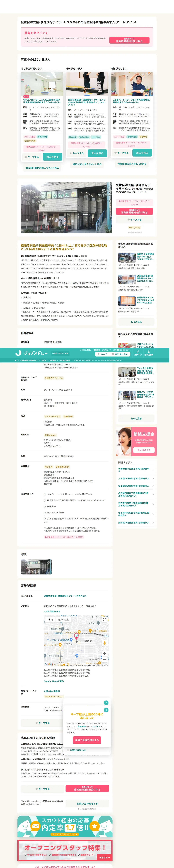Click the photo thumbnail under 写真

click(x=36, y=567)
